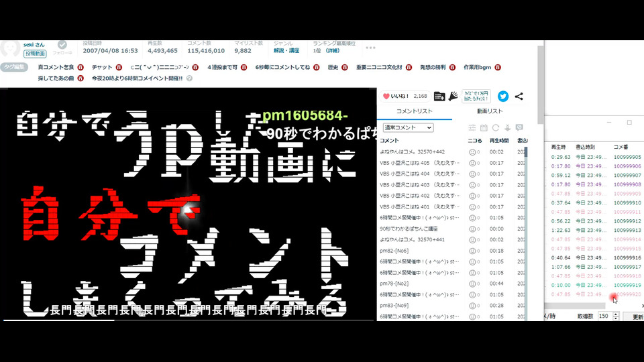This screenshot has width=644, height=362.
Task: Nicoru smiley for pm83-[No9] comment
Action: [x=472, y=306]
